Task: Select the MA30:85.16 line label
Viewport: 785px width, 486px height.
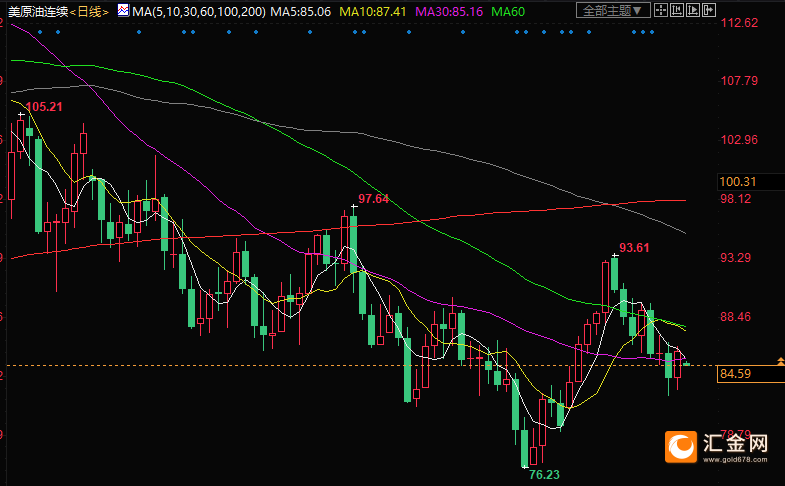Action: coord(449,12)
